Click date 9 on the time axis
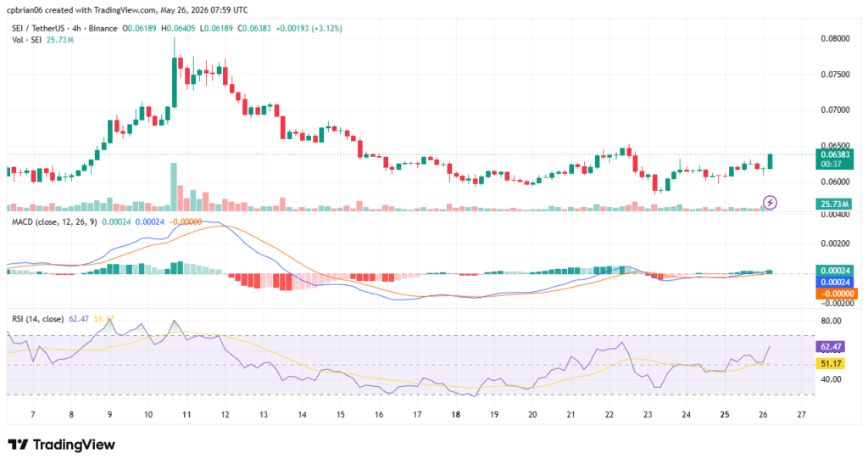This screenshot has width=868, height=465. pos(109,414)
